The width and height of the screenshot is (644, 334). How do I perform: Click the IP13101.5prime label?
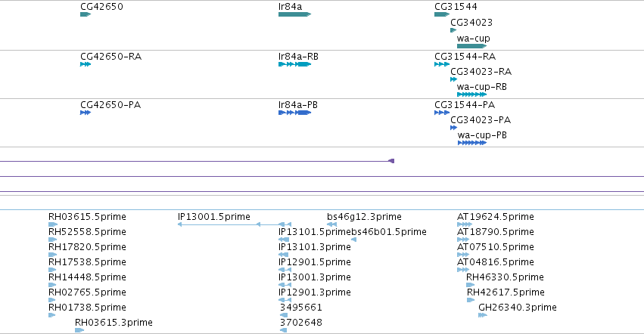(315, 232)
